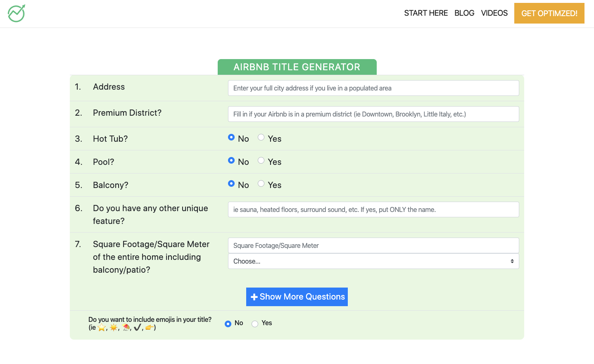Viewport: 594px width, 364px height.
Task: Expand more questions with Show More Questions
Action: tap(297, 297)
